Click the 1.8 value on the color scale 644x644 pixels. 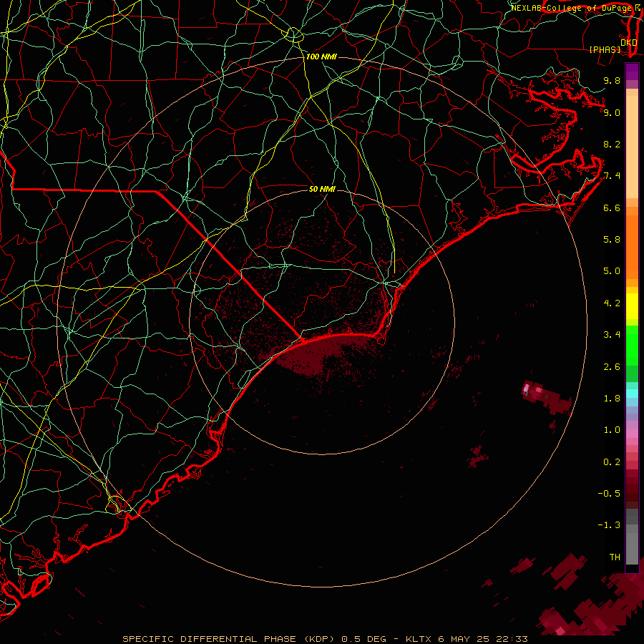coord(612,399)
